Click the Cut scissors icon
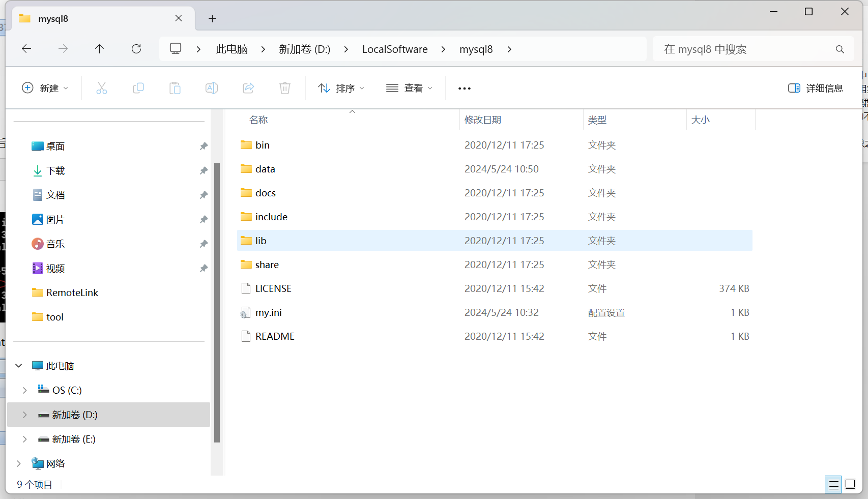Screen dimensions: 868x499 coord(102,88)
